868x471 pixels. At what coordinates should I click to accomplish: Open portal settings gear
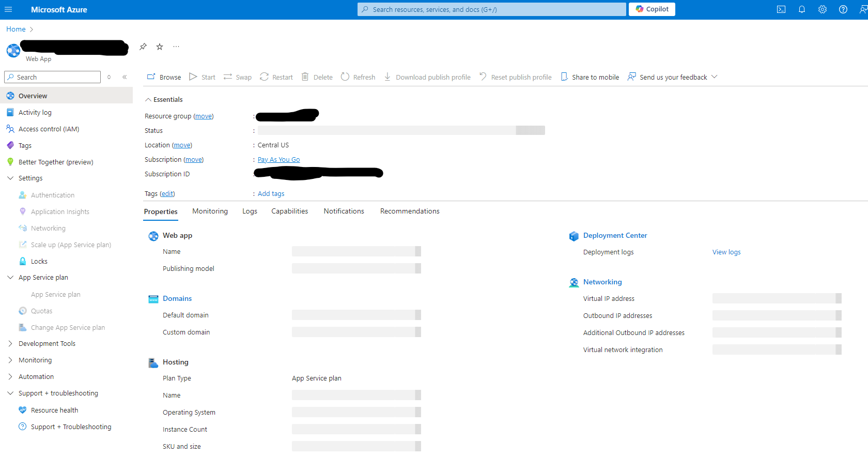pyautogui.click(x=823, y=9)
